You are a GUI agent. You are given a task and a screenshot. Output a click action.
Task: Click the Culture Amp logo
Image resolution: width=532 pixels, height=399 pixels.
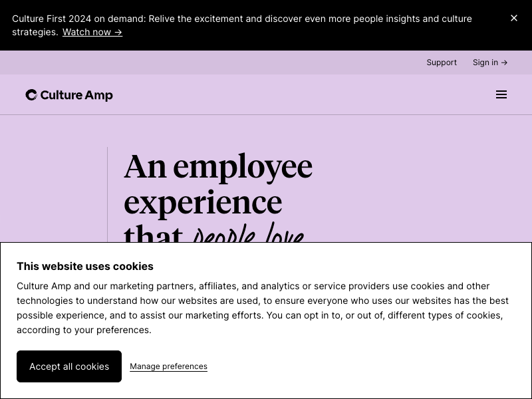pos(69,95)
